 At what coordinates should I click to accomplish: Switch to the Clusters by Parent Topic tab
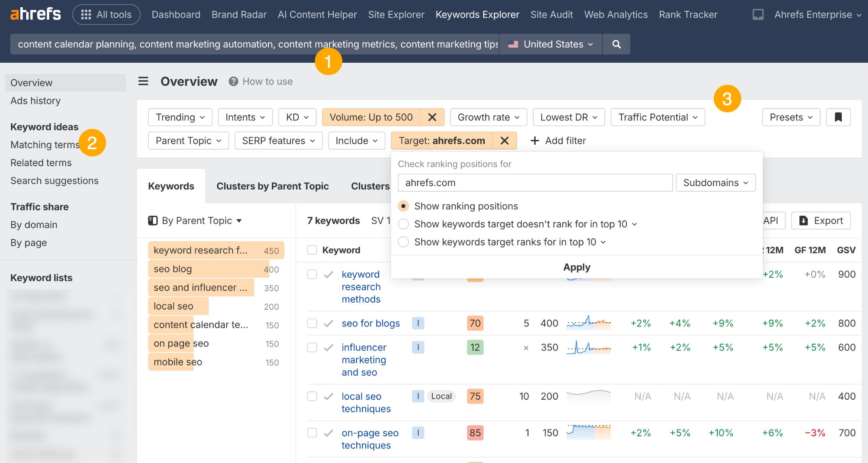pyautogui.click(x=273, y=186)
